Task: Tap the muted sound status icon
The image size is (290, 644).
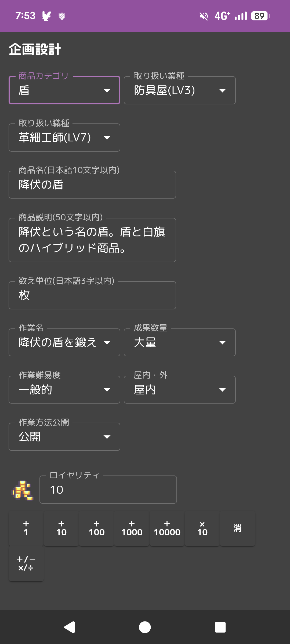Action: click(204, 16)
